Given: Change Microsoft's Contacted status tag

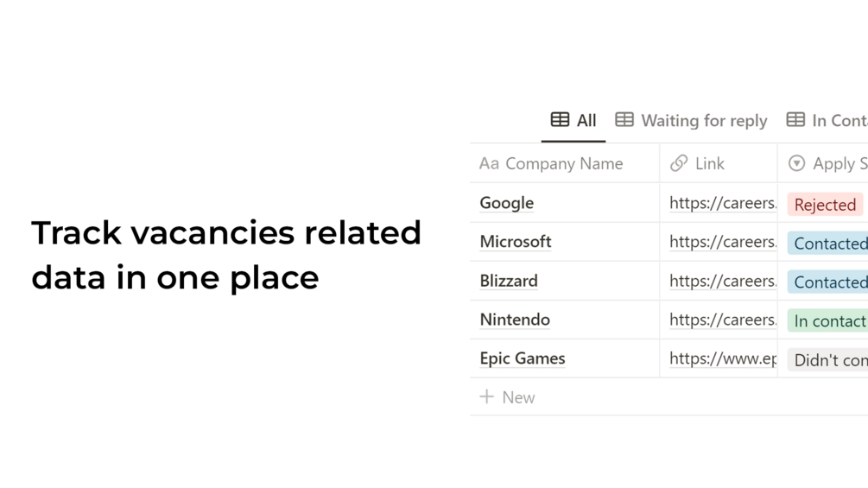Looking at the screenshot, I should click(829, 244).
